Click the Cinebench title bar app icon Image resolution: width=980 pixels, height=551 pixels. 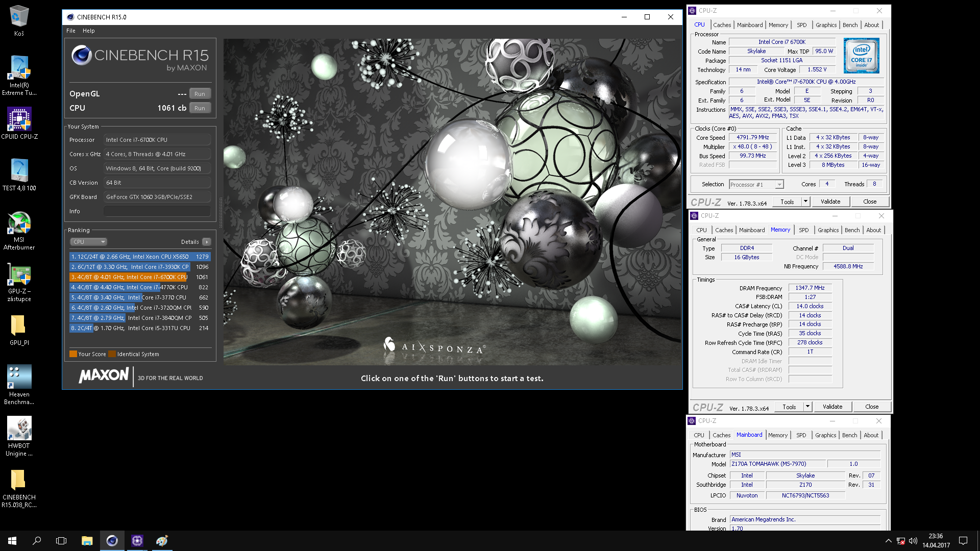point(70,17)
